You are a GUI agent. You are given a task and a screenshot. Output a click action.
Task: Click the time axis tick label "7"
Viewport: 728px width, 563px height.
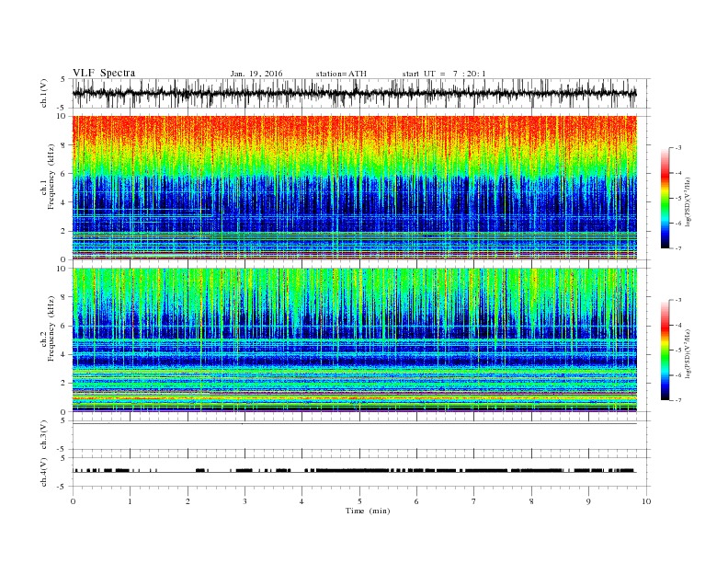(474, 501)
